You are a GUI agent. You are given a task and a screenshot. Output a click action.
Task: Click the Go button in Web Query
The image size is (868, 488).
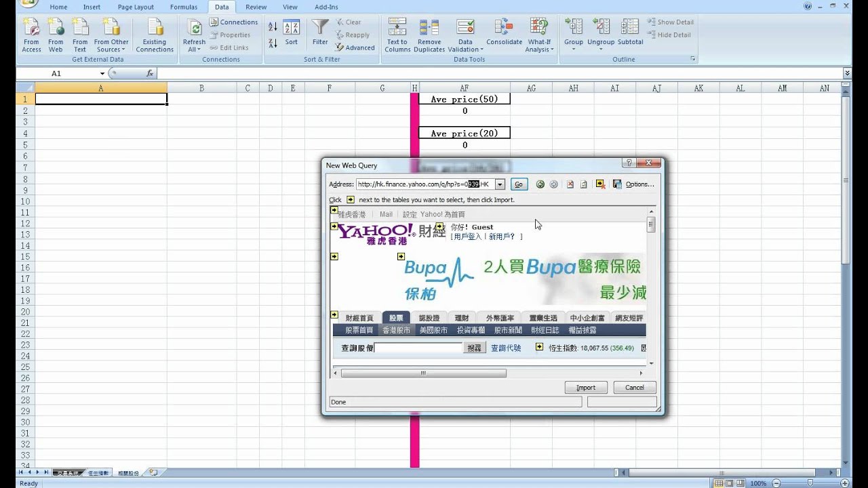(519, 184)
